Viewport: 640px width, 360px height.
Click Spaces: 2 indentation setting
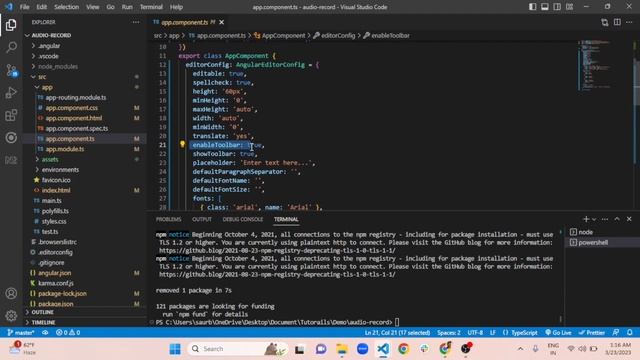coord(449,332)
